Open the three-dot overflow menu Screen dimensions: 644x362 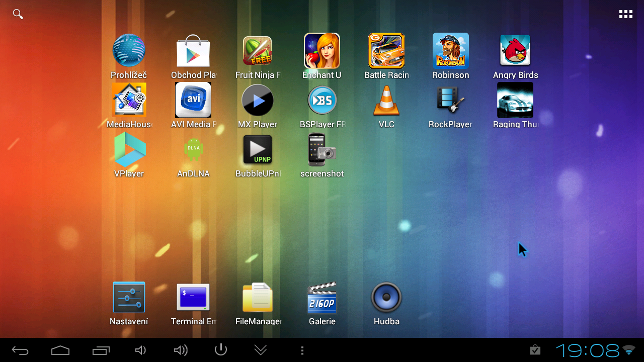(302, 350)
